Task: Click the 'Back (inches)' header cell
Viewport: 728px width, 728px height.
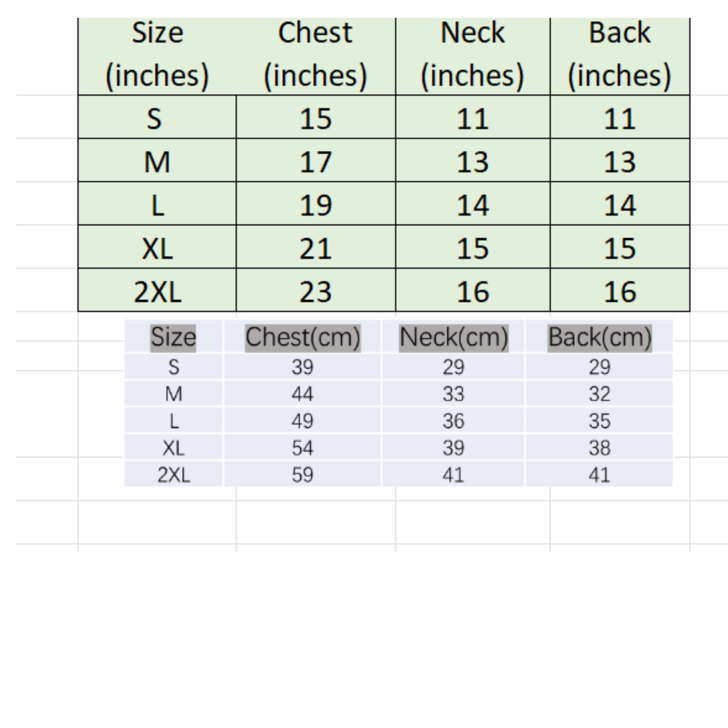Action: 620,54
